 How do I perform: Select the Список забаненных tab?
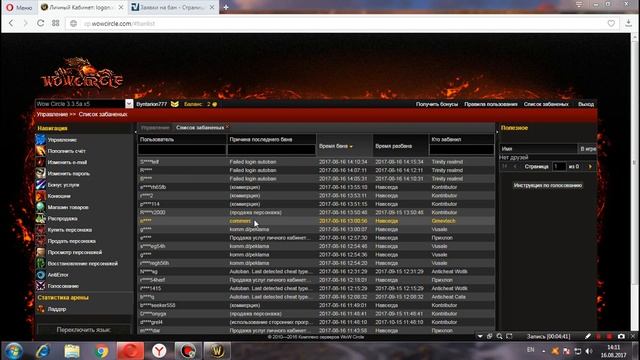coord(200,128)
